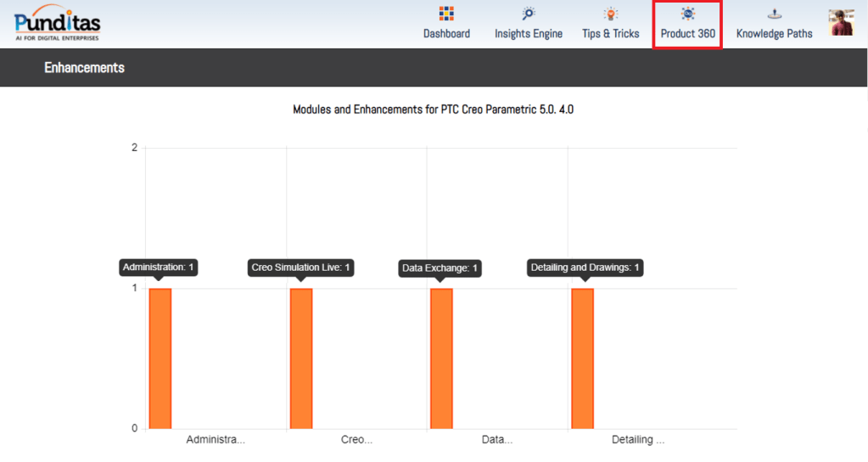Go to Insights Engine text link
This screenshot has width=868, height=462.
coord(529,34)
